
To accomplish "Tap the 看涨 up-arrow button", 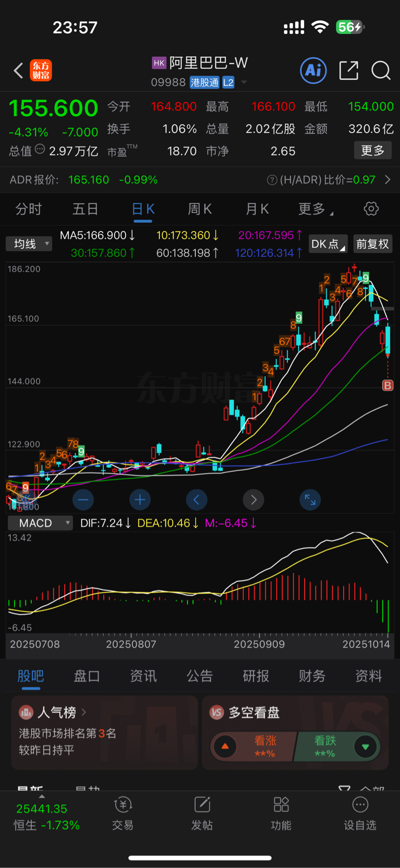I will [225, 747].
